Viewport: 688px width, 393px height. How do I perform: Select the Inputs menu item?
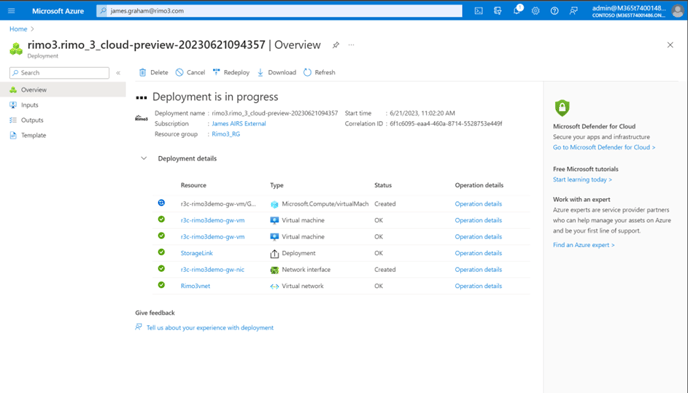29,105
